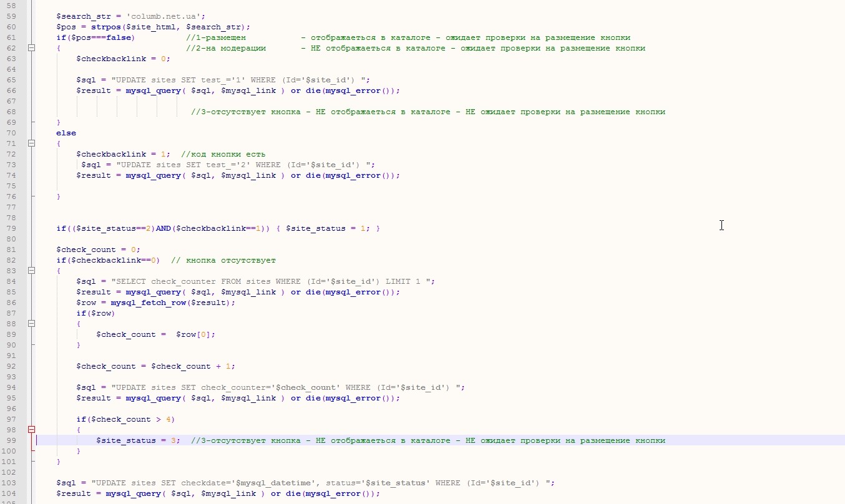This screenshot has width=845, height=504.
Task: Click 'LIMIT 1' in the SELECT query
Action: [403, 281]
